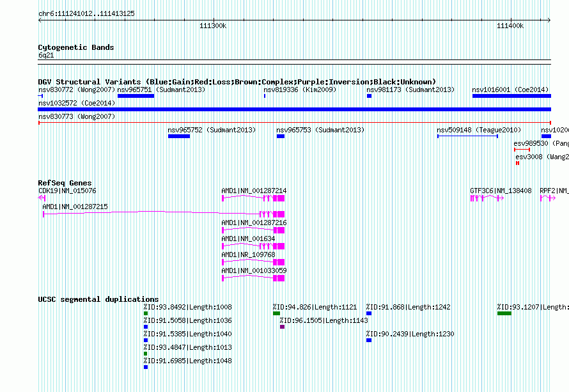
Task: Click the %ID:94.826|Length:1121 label
Action: pos(315,307)
